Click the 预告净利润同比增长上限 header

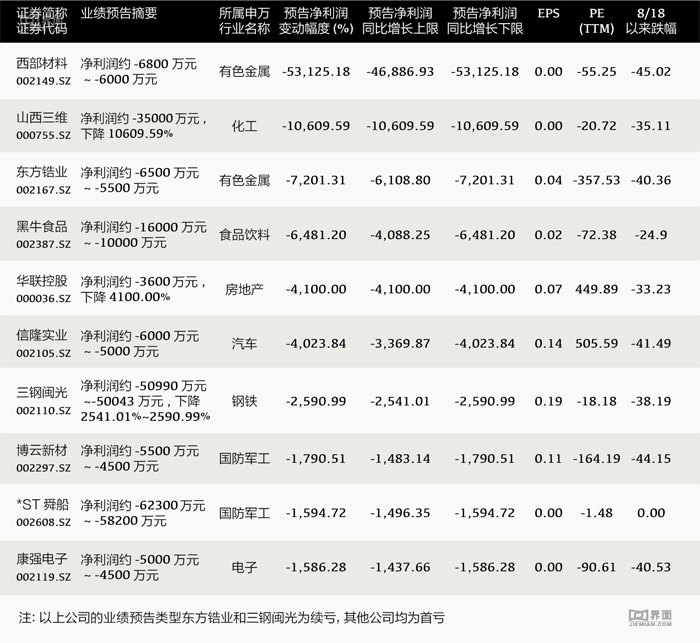tap(400, 21)
